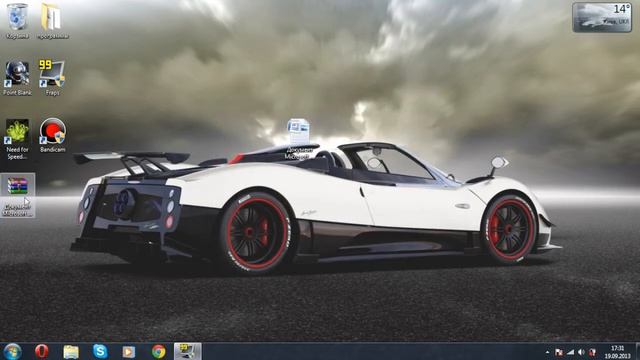Open the yellow programs folder on desktop
The height and width of the screenshot is (360, 640).
point(52,21)
